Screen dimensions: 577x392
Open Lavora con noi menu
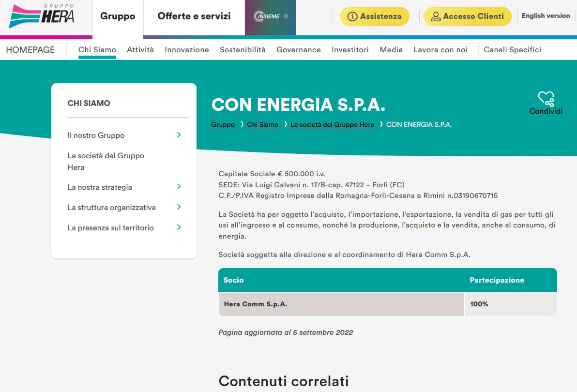(x=440, y=49)
